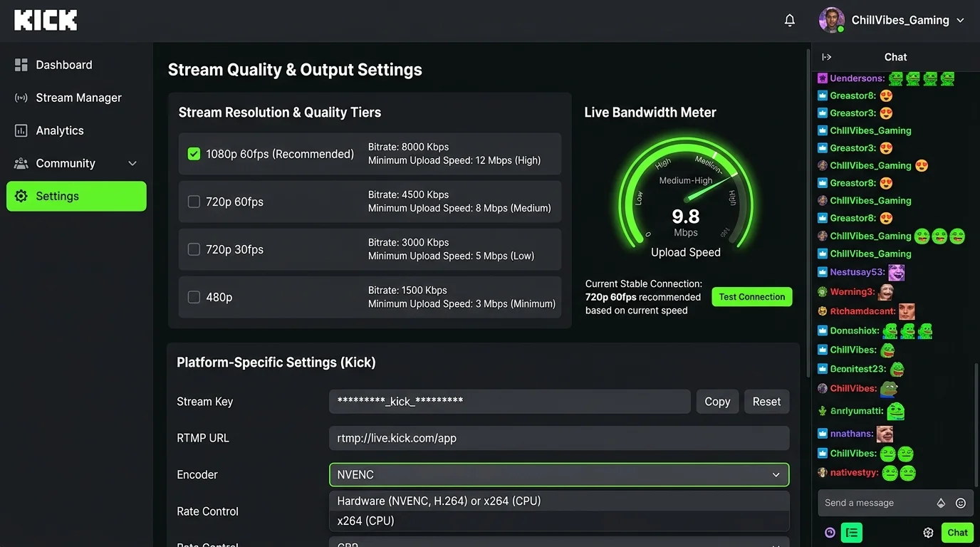Screen dimensions: 980x547
Task: Click the Donushiox username in chat
Action: tap(855, 330)
